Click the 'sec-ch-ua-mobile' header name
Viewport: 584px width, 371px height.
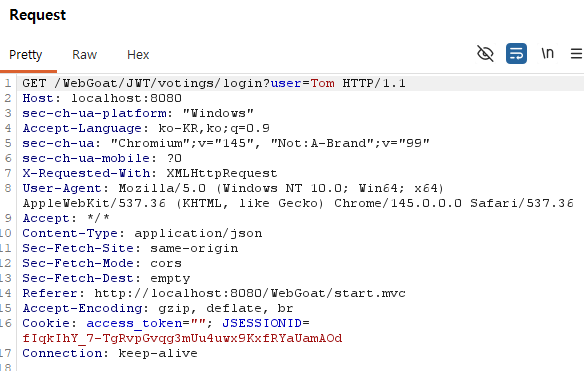click(x=86, y=158)
